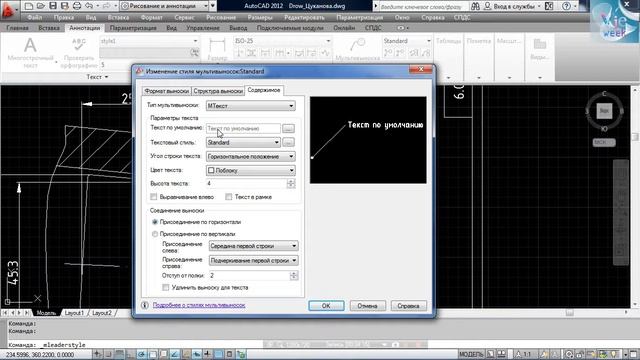Switch to Layout1 tab
Screen dimensions: 640x360
tap(74, 313)
